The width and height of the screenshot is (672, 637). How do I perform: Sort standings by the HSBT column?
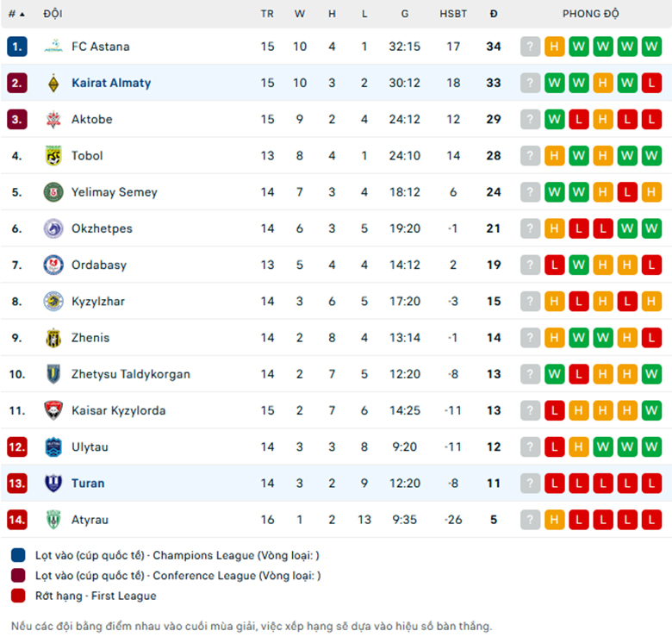click(x=453, y=14)
